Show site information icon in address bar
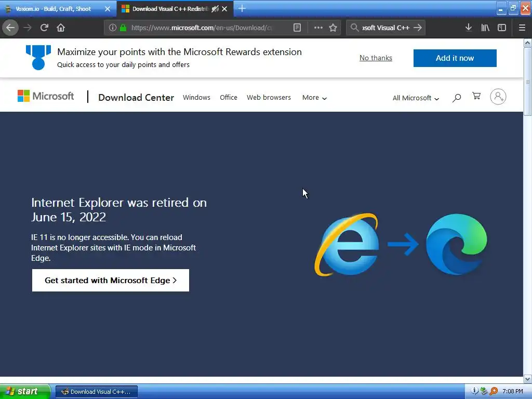The width and height of the screenshot is (532, 399). click(x=113, y=28)
